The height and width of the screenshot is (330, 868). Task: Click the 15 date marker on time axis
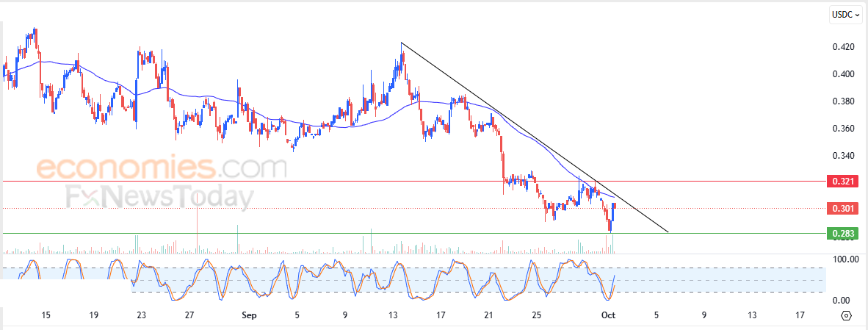[x=46, y=315]
